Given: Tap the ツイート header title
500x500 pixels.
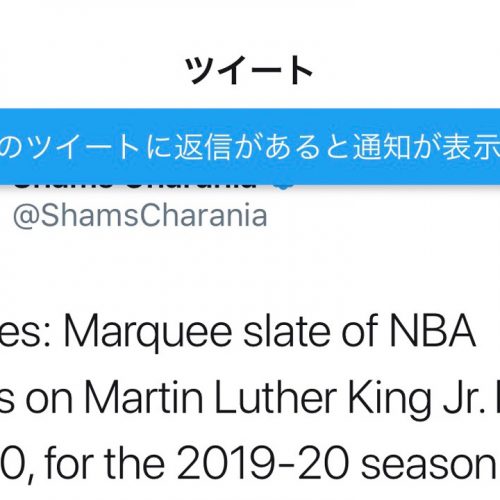Looking at the screenshot, I should [x=249, y=71].
